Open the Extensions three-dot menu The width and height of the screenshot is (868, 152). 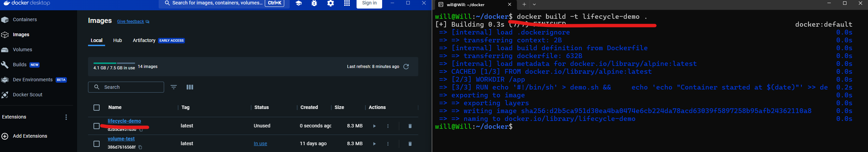(x=66, y=117)
